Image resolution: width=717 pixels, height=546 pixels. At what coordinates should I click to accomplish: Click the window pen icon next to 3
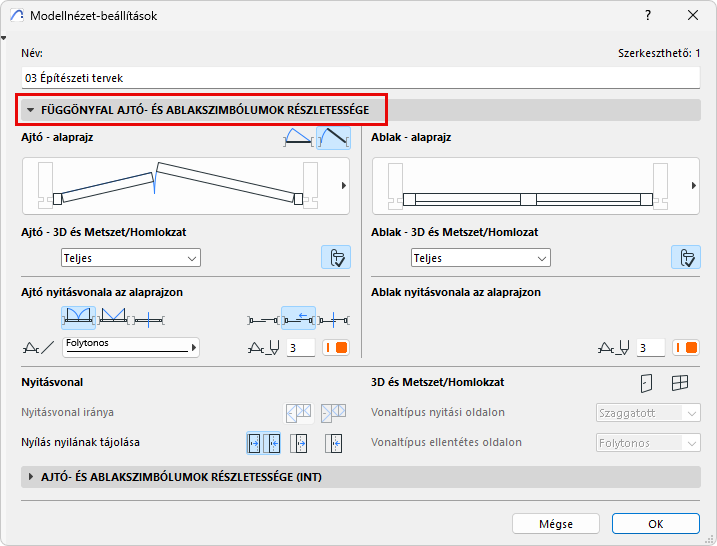coord(614,348)
